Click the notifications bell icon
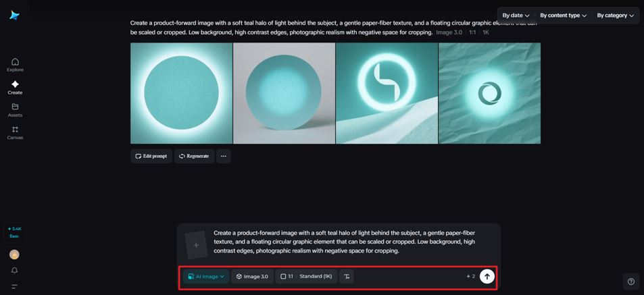 point(14,271)
